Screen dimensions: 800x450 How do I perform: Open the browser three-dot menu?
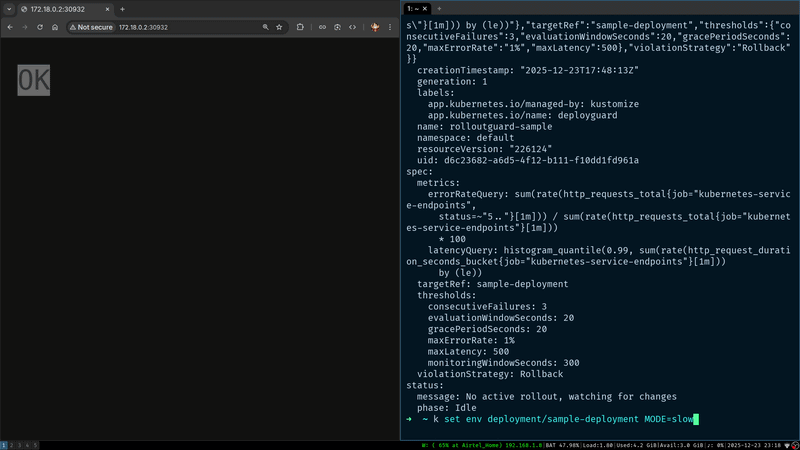click(390, 27)
